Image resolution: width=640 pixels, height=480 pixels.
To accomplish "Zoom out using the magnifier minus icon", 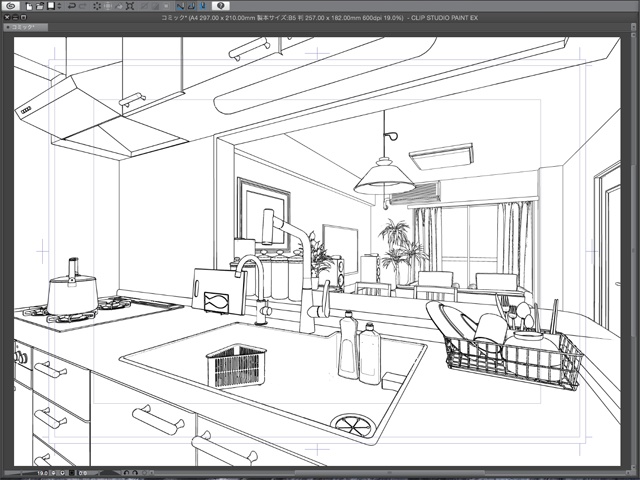I will click(x=53, y=473).
